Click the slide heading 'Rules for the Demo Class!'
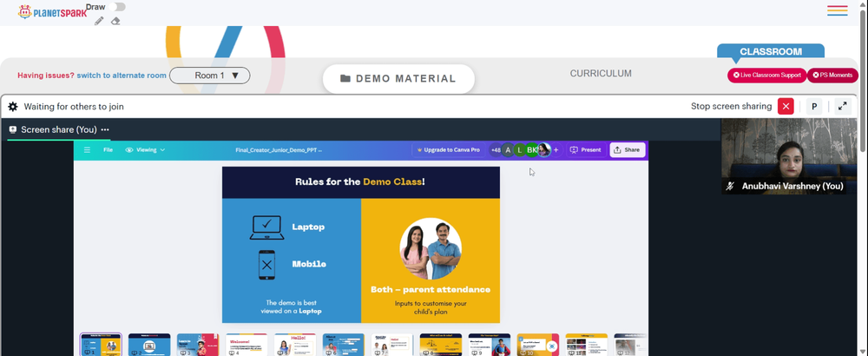Image resolution: width=868 pixels, height=356 pixels. pos(360,181)
